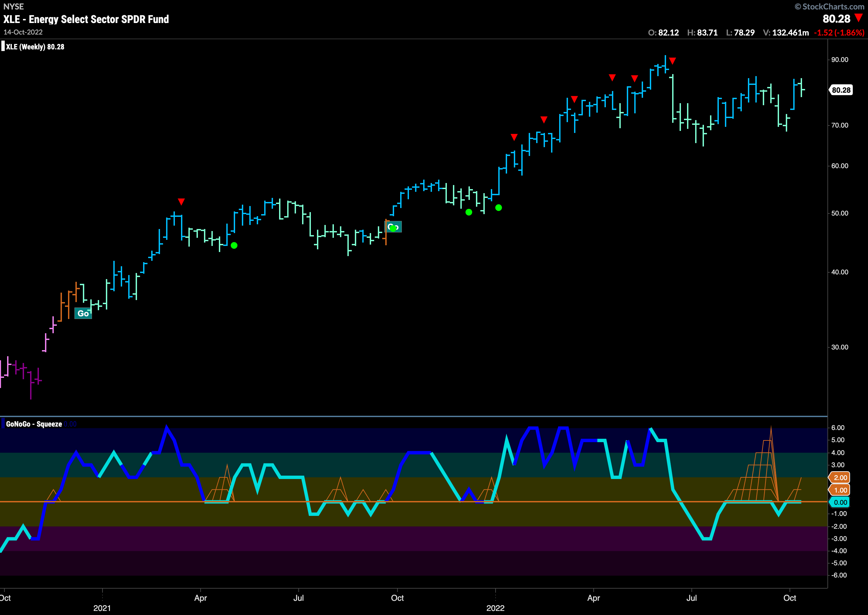Click the red triangle above late January 2022 bars
This screenshot has width=868, height=615.
coord(514,137)
